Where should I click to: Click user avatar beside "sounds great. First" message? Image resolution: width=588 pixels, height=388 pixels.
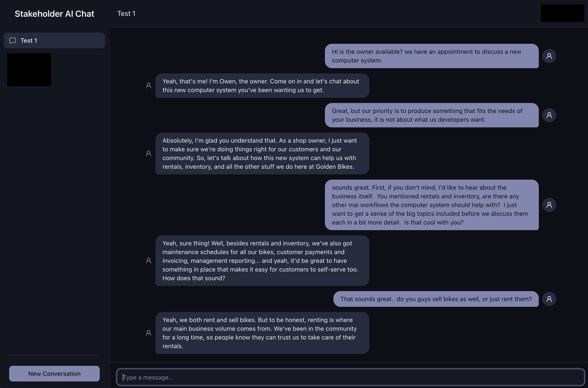[x=549, y=205]
